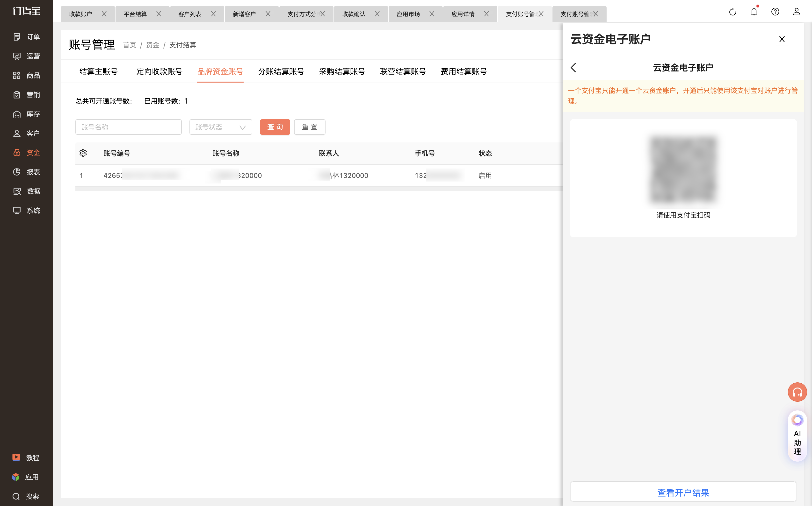Focus the 账号名称 input field
The width and height of the screenshot is (812, 506).
[x=129, y=127]
